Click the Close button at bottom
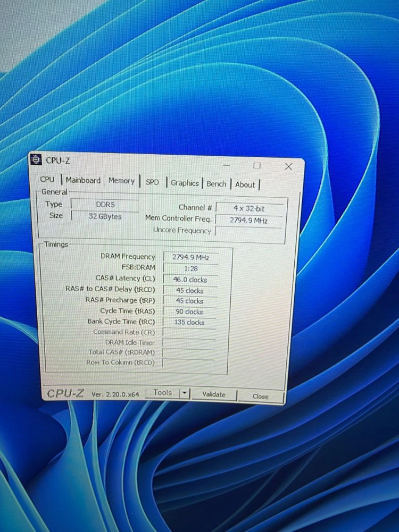Screen dimensions: 399x532 pos(261,396)
